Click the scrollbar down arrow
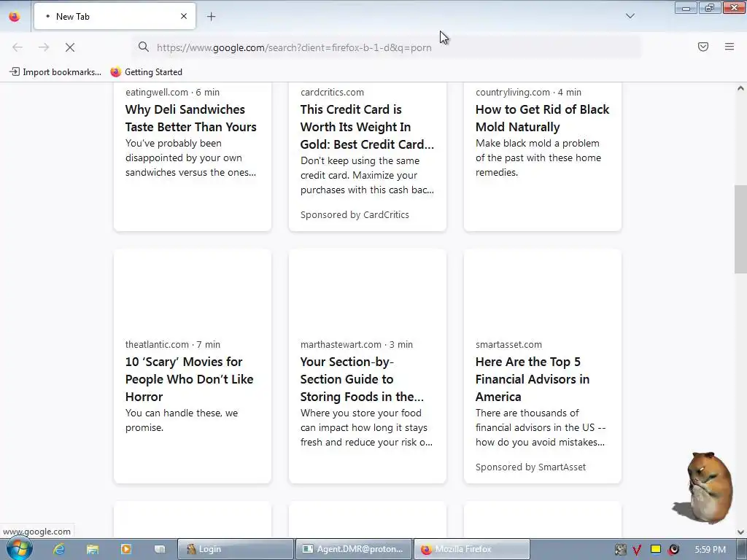This screenshot has height=560, width=747. pyautogui.click(x=740, y=532)
